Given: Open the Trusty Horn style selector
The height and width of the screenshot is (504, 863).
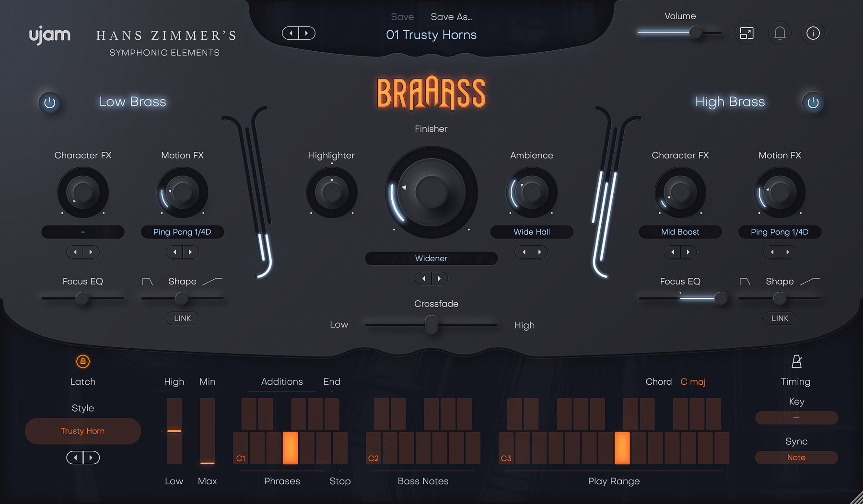Looking at the screenshot, I should [82, 431].
